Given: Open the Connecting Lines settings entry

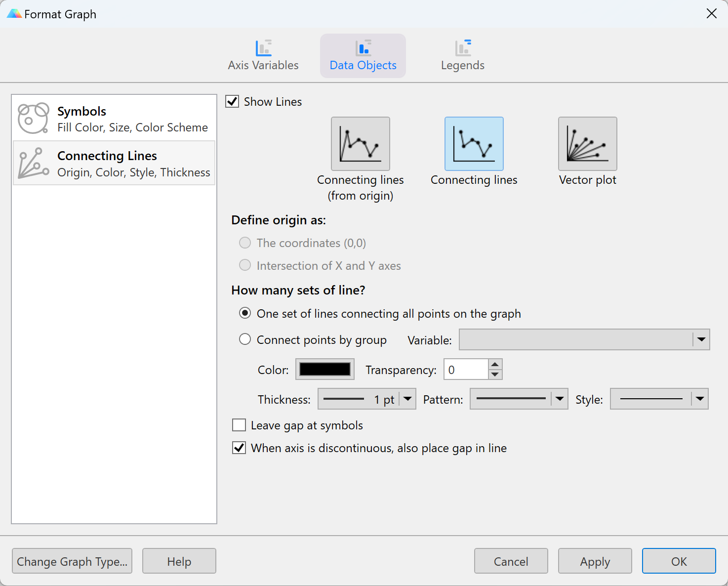Looking at the screenshot, I should point(114,163).
